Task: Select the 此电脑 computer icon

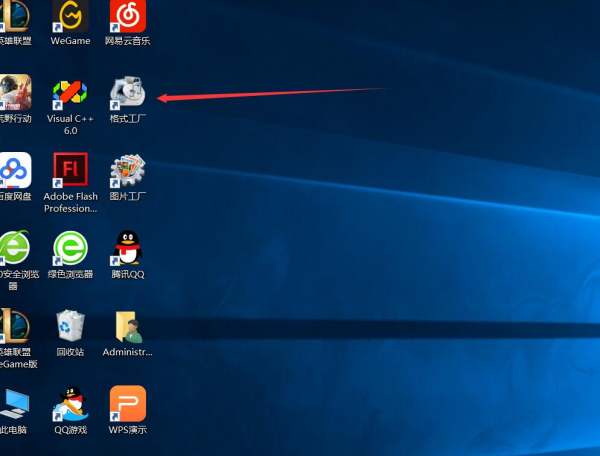Action: click(x=14, y=403)
